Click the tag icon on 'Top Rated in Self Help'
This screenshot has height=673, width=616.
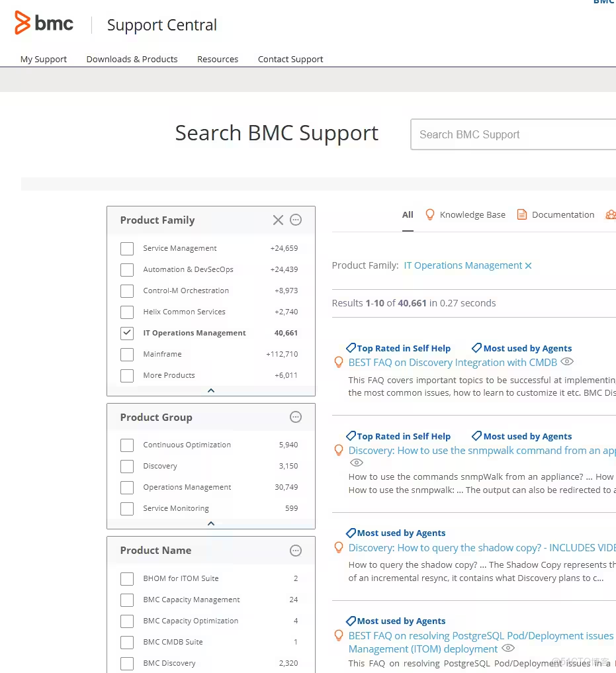pos(350,347)
